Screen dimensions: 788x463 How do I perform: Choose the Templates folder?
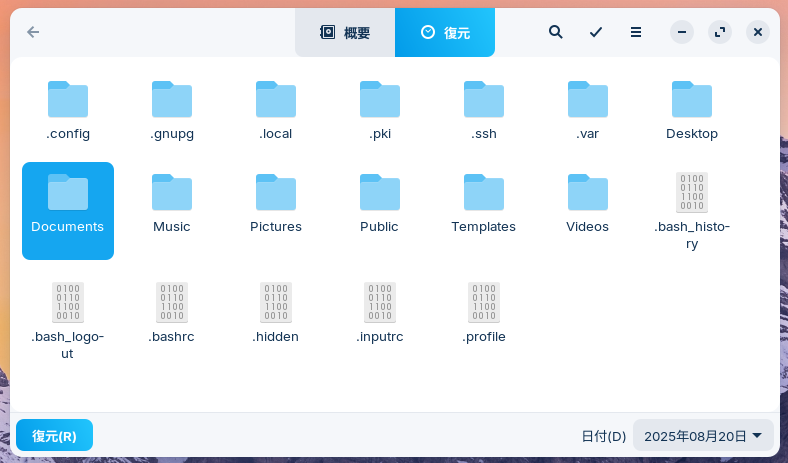click(484, 203)
